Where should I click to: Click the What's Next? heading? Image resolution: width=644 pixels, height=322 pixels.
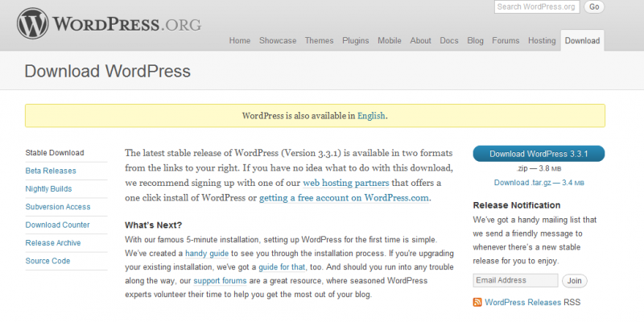[x=153, y=225]
